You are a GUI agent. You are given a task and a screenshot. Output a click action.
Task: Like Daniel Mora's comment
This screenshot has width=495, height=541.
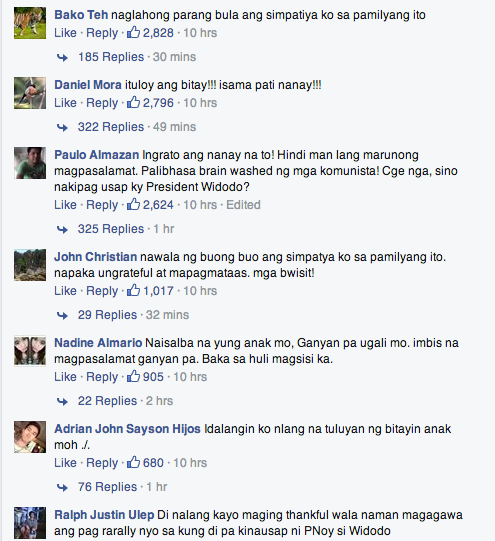(x=65, y=103)
